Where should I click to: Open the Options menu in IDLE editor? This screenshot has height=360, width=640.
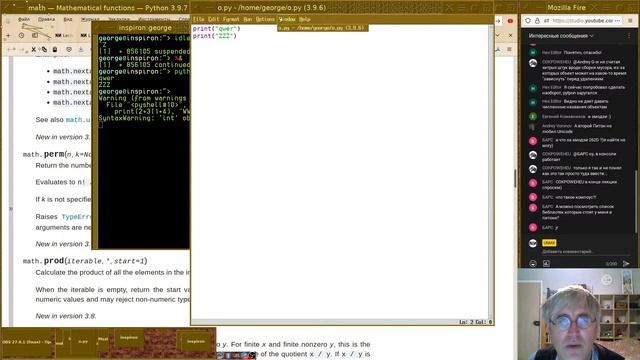coord(265,19)
